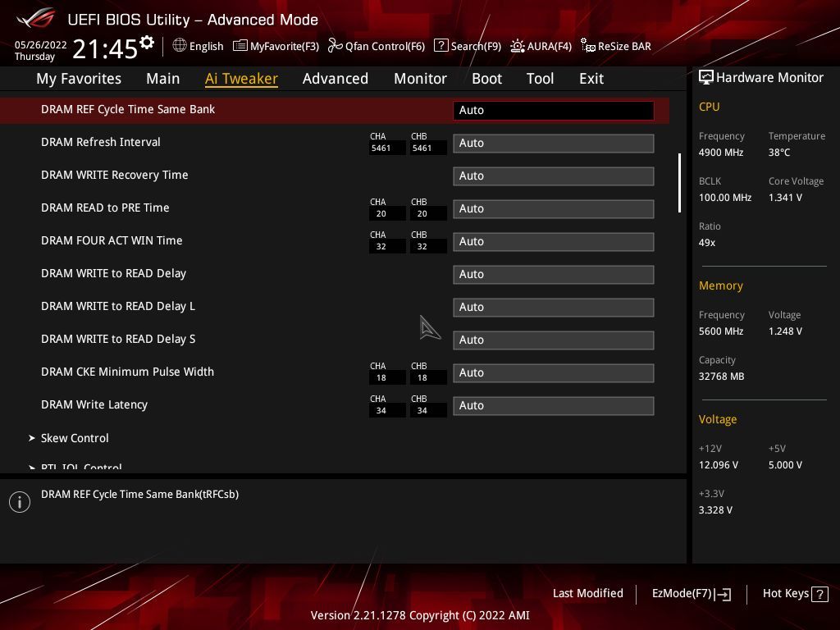Click Last Modified button
840x630 pixels.
587,593
